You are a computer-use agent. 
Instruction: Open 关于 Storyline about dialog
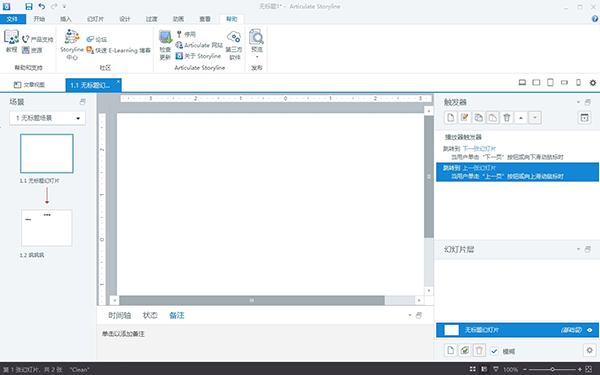click(198, 56)
